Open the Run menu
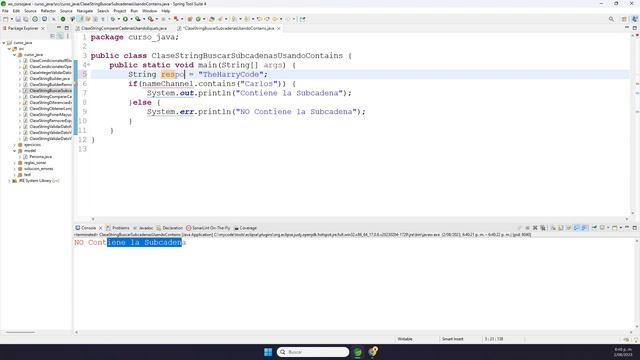The image size is (640, 360). coord(134,11)
